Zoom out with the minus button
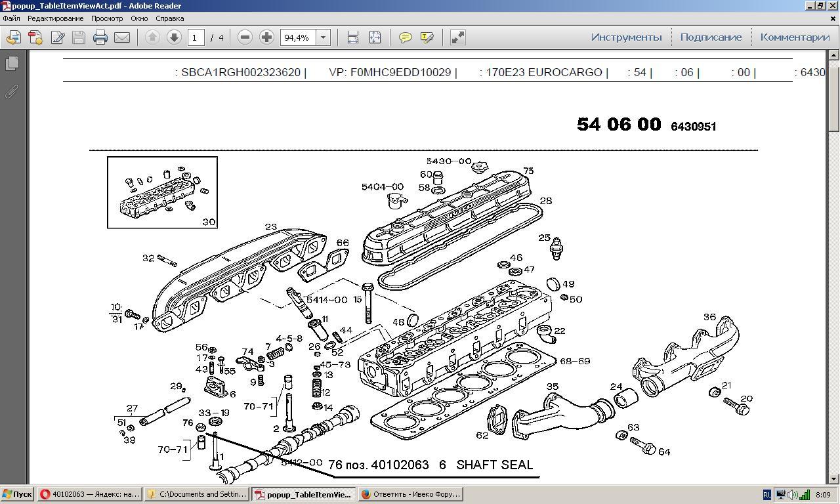Image resolution: width=840 pixels, height=504 pixels. [245, 37]
